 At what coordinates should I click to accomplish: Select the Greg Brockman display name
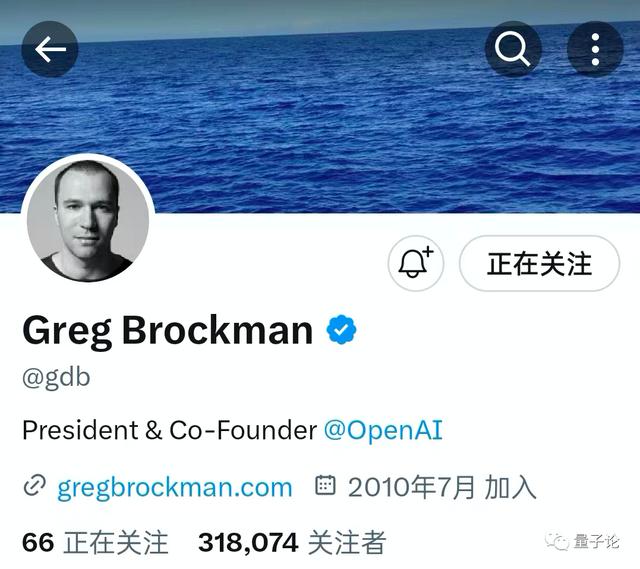[x=168, y=331]
